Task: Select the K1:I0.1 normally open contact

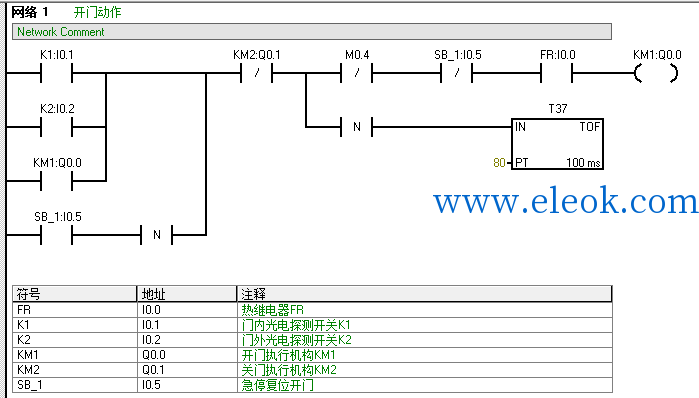Action: [56, 73]
